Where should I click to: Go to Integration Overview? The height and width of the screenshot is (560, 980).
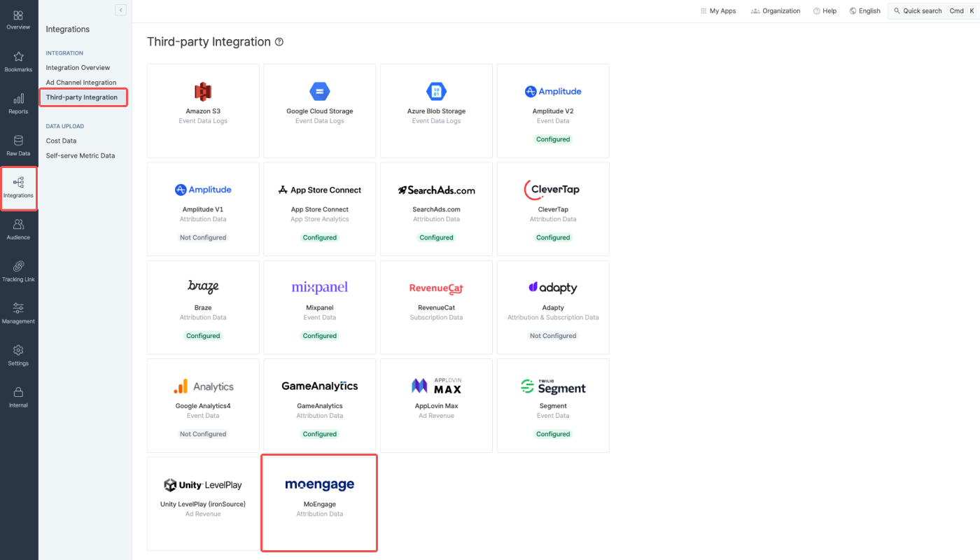(x=78, y=68)
